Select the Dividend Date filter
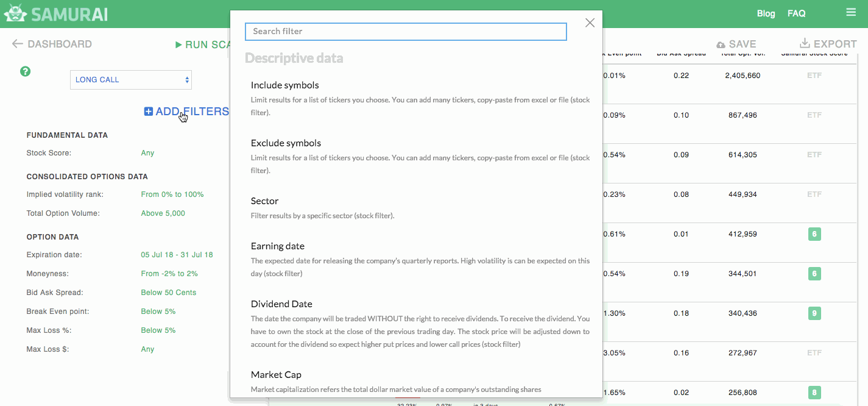The image size is (868, 406). tap(281, 304)
